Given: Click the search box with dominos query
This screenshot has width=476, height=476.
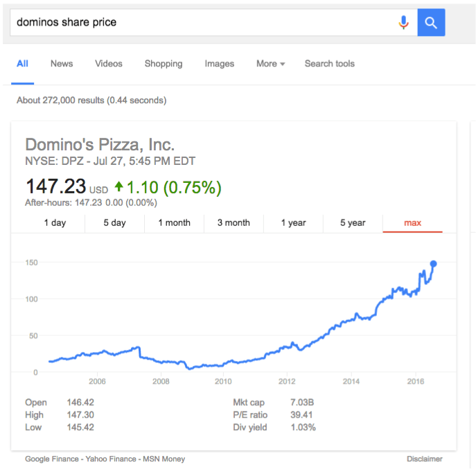Looking at the screenshot, I should click(204, 22).
